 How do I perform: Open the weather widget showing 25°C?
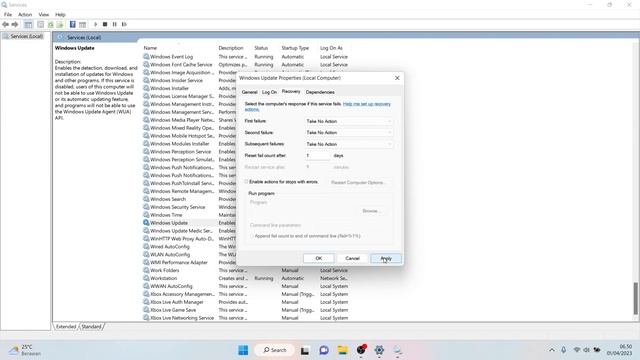pyautogui.click(x=25, y=350)
